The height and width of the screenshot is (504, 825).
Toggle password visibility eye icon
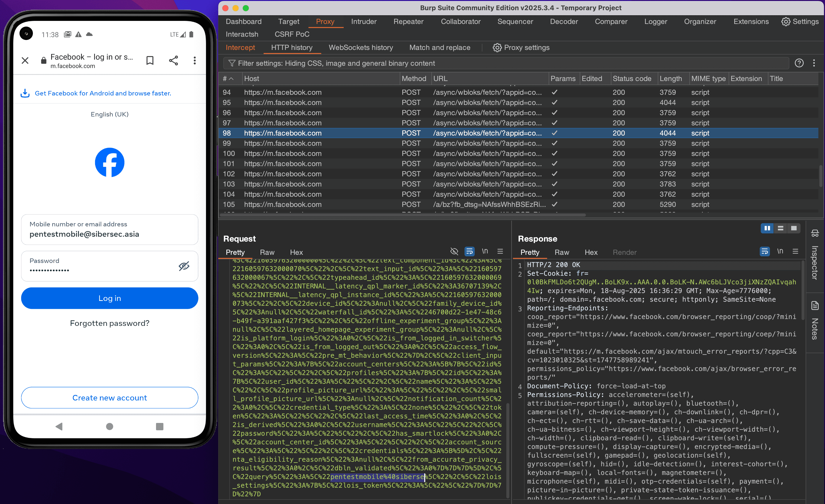pyautogui.click(x=184, y=266)
